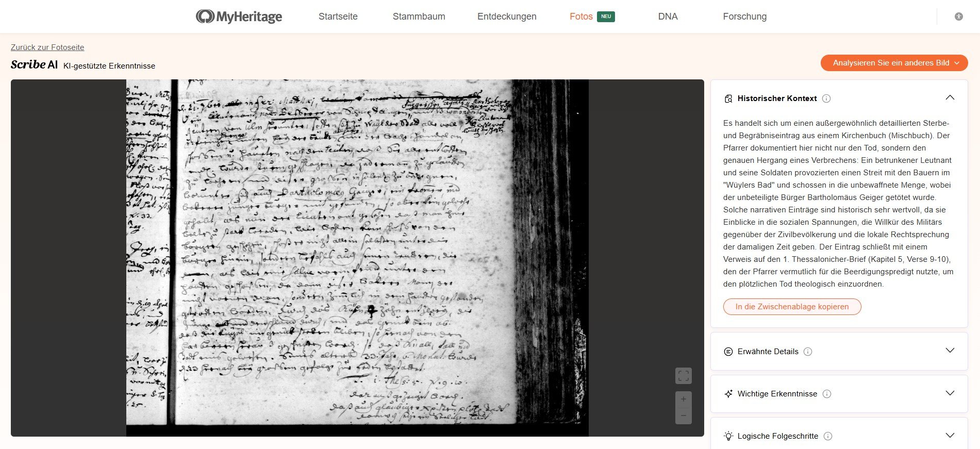Zoom out with the minus button
Screen dimensions: 980x449
[x=683, y=415]
